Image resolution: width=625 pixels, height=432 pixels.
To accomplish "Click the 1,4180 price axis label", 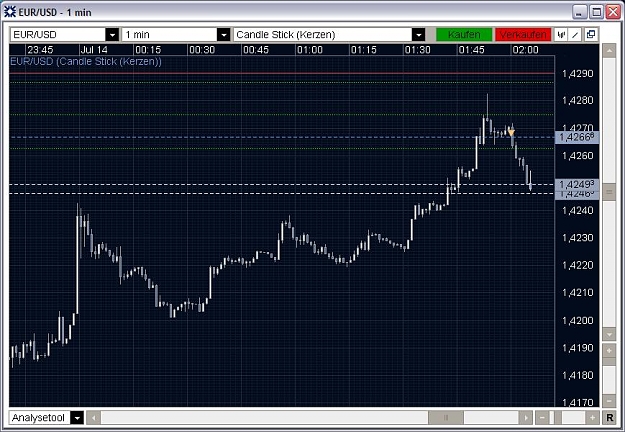I will (x=578, y=375).
